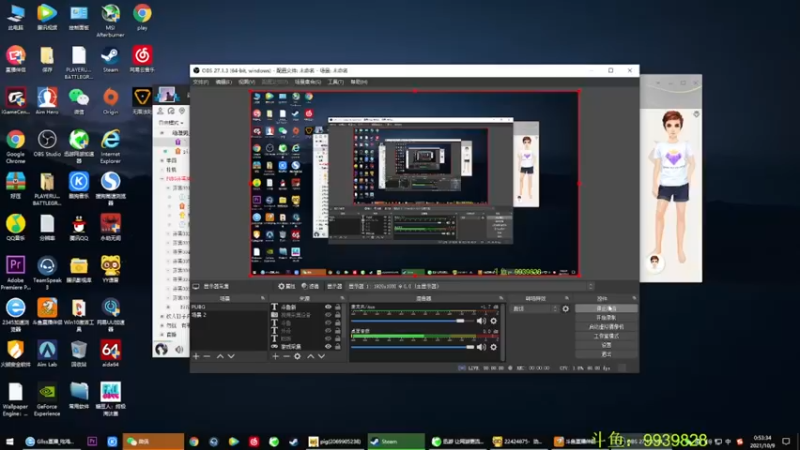The image size is (800, 450).
Task: Open the File menu in OBS
Action: [x=201, y=82]
